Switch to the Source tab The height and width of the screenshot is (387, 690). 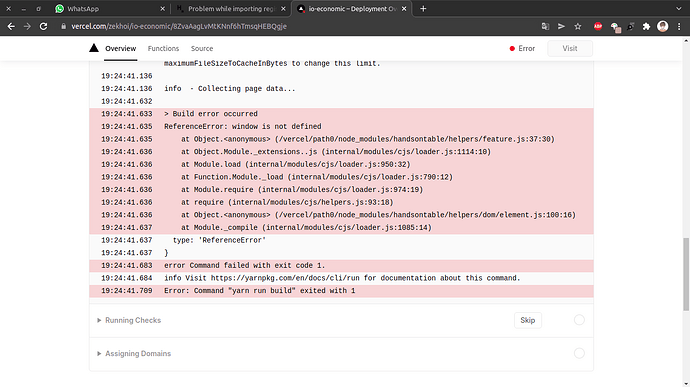(202, 48)
